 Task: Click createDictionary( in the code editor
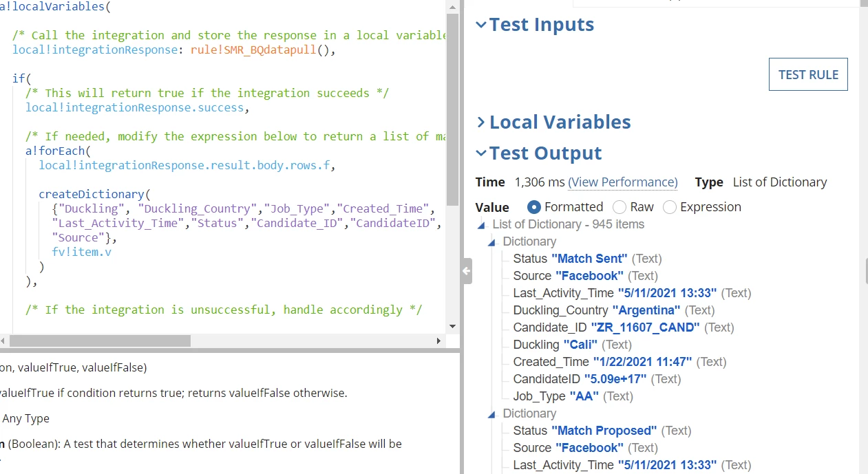pyautogui.click(x=94, y=194)
